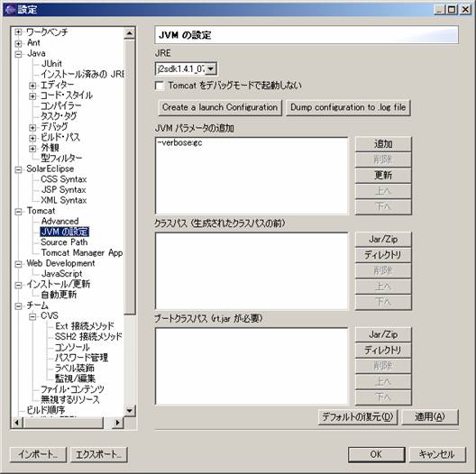Image resolution: width=476 pixels, height=474 pixels.
Task: Click the インポート button
Action: 38,454
